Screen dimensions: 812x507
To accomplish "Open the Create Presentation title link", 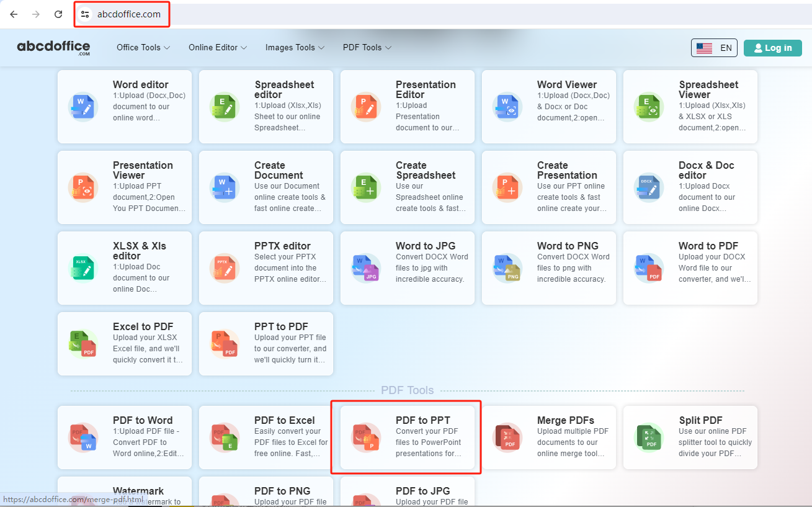I will (567, 170).
